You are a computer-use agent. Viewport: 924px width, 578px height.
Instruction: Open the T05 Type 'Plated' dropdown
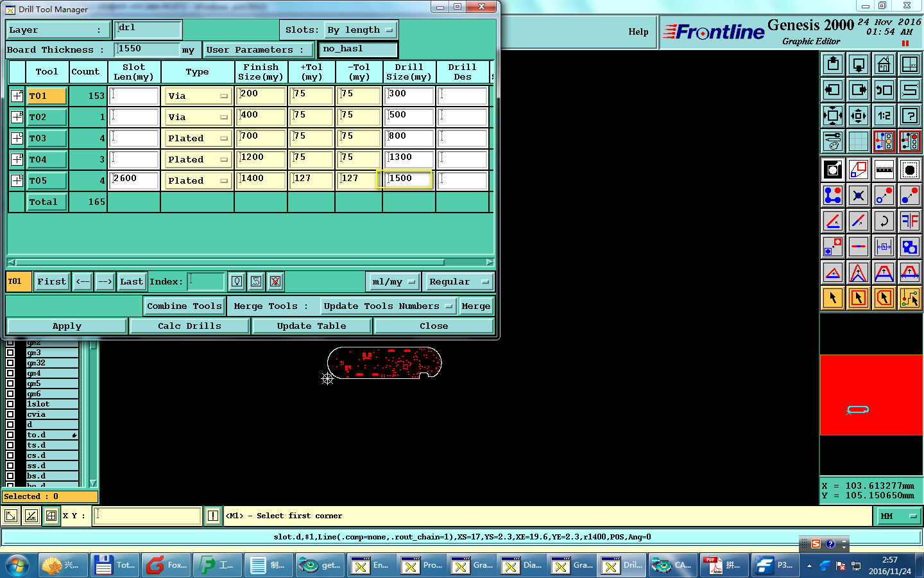pyautogui.click(x=198, y=180)
